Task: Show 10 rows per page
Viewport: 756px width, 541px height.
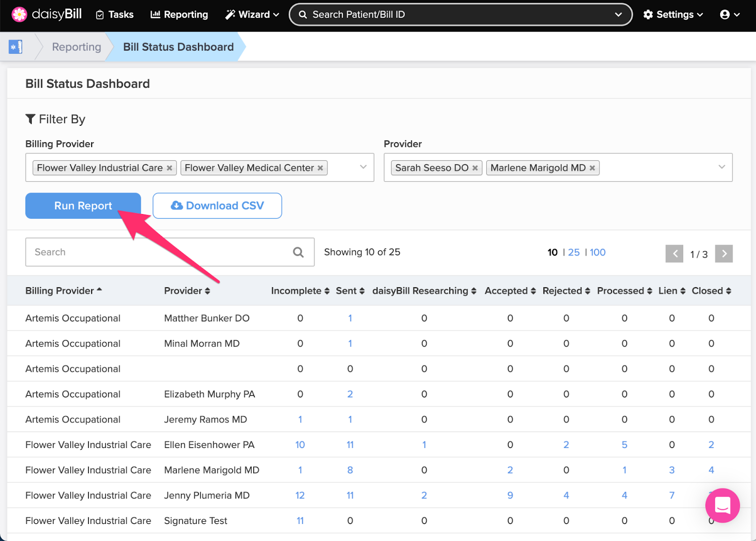Action: [x=552, y=252]
